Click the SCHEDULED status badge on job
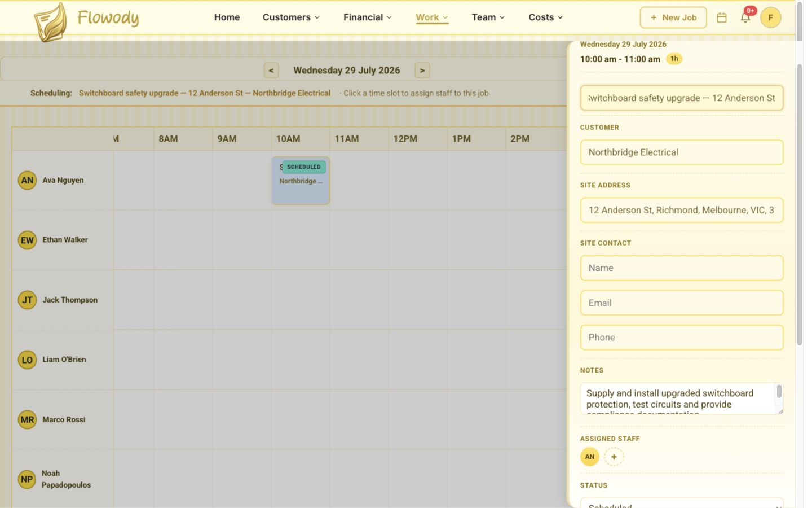 click(x=304, y=167)
